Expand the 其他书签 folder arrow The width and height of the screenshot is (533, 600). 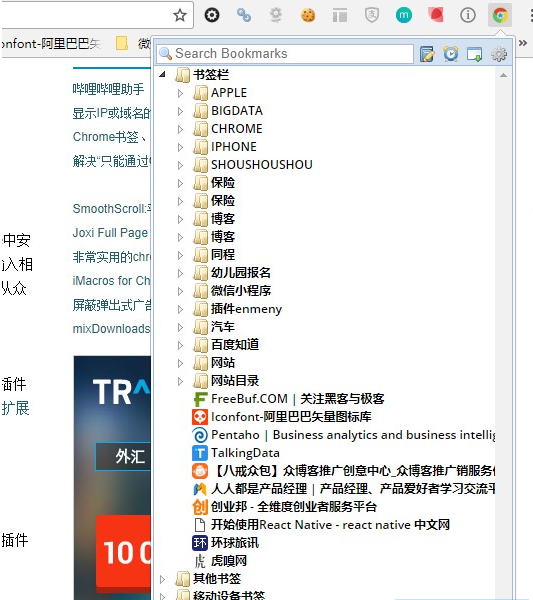click(x=163, y=579)
